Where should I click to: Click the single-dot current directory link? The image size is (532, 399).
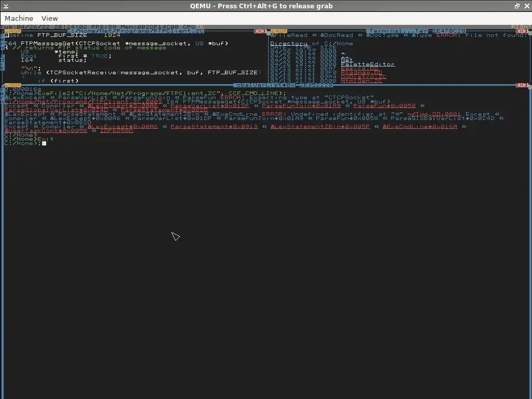[x=343, y=52]
